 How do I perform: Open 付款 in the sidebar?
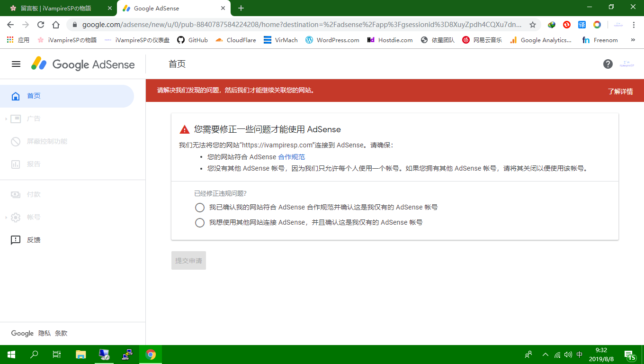(67, 195)
